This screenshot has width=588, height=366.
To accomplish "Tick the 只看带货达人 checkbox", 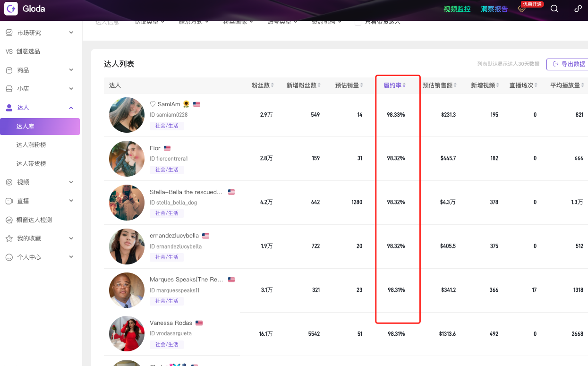I will point(358,22).
